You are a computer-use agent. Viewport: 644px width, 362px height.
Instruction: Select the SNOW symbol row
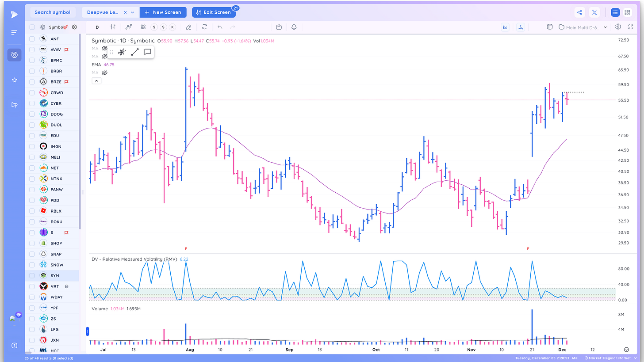[52, 265]
